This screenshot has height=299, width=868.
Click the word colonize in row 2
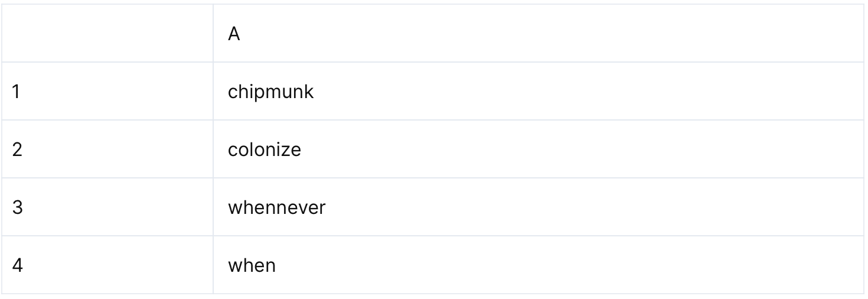[x=264, y=150]
